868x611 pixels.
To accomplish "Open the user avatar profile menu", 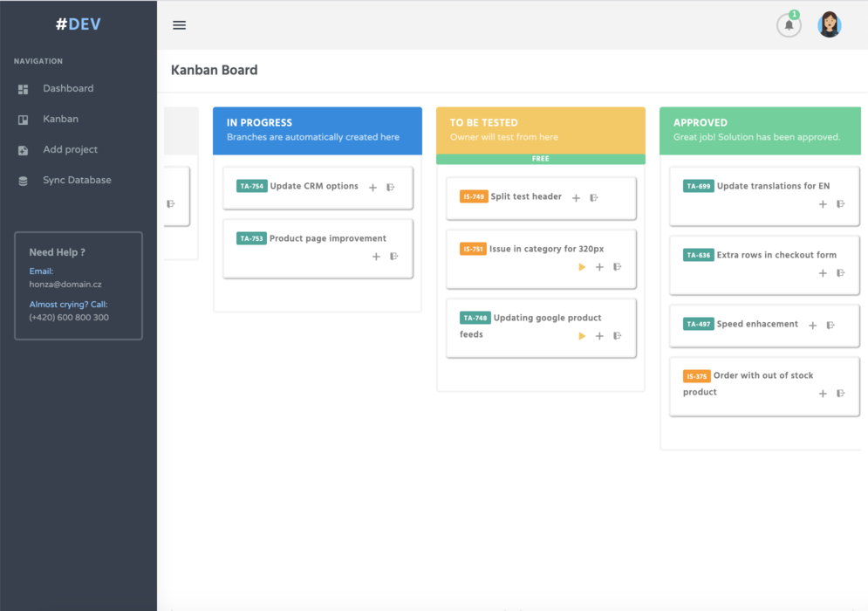I will tap(829, 25).
